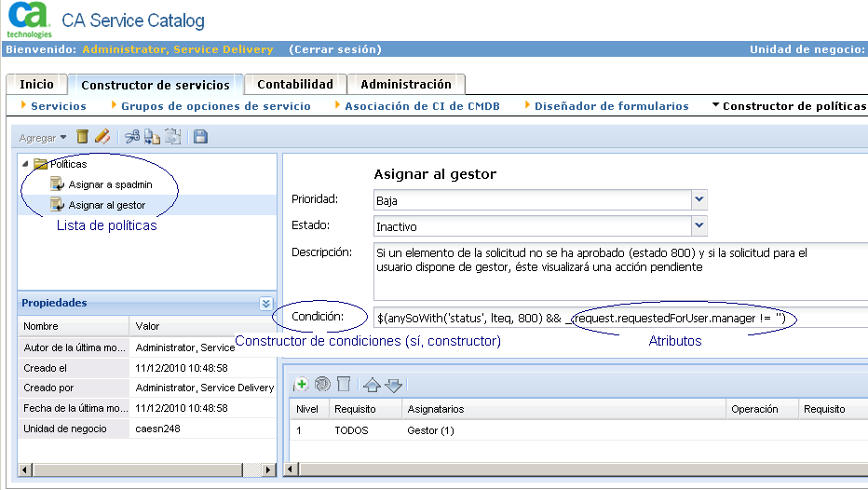The image size is (868, 490).
Task: Move level up with the up arrow
Action: [x=372, y=384]
